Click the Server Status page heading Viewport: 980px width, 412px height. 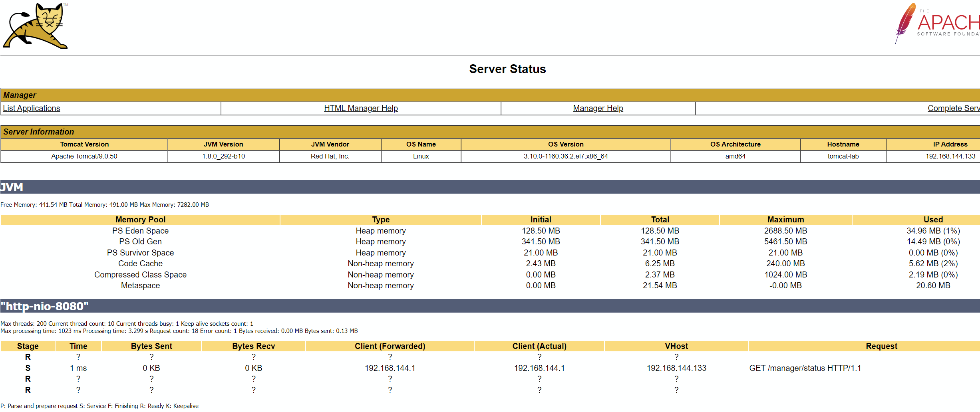coord(507,69)
